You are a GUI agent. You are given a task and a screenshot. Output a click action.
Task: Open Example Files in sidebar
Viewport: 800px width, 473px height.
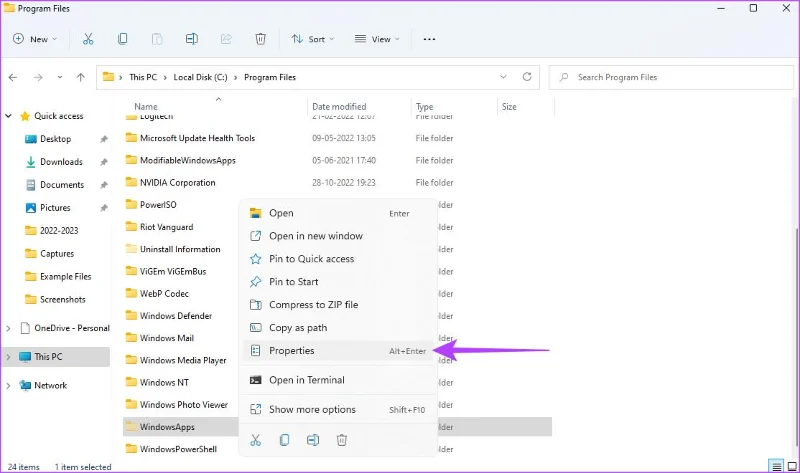click(x=65, y=277)
